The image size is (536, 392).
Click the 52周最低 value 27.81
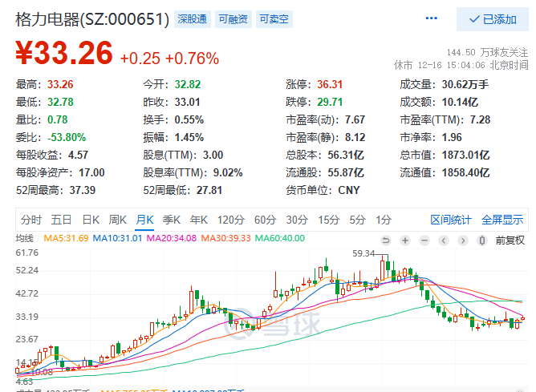point(209,191)
